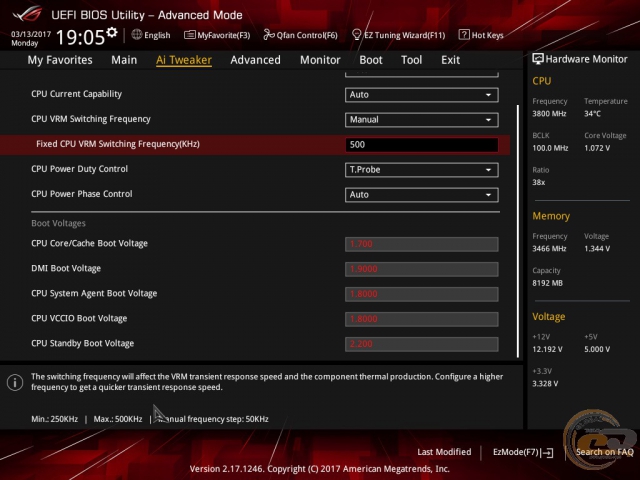Click the settings list scrollbar
The width and height of the screenshot is (640, 480).
(518, 231)
